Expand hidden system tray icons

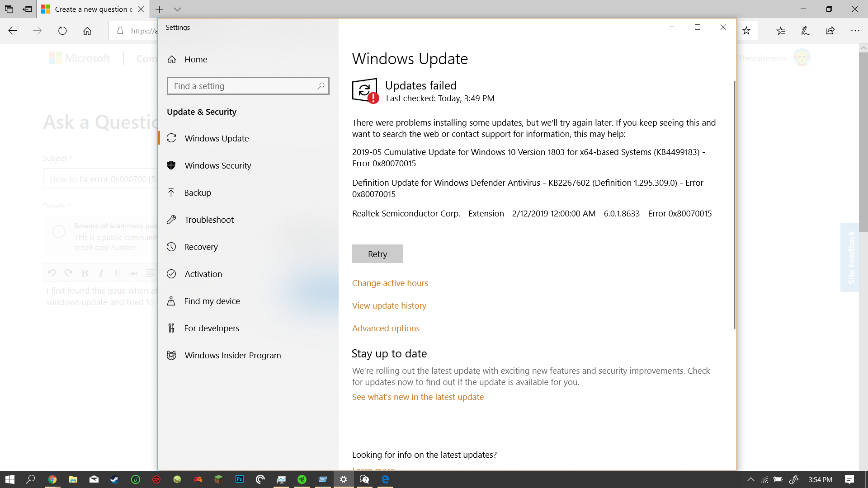point(750,479)
